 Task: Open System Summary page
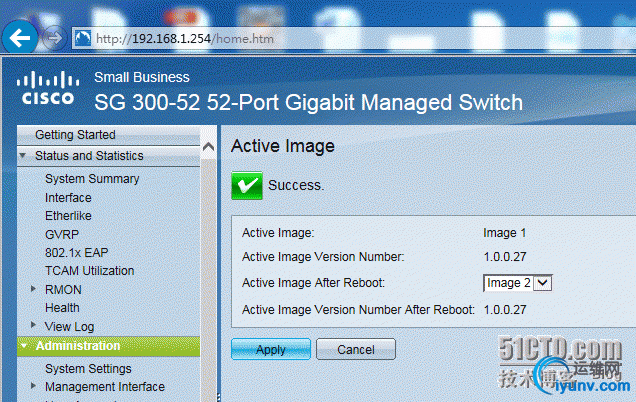pos(92,179)
